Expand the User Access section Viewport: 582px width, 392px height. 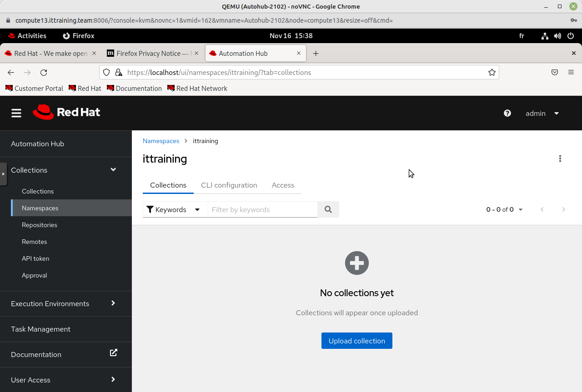(x=66, y=380)
